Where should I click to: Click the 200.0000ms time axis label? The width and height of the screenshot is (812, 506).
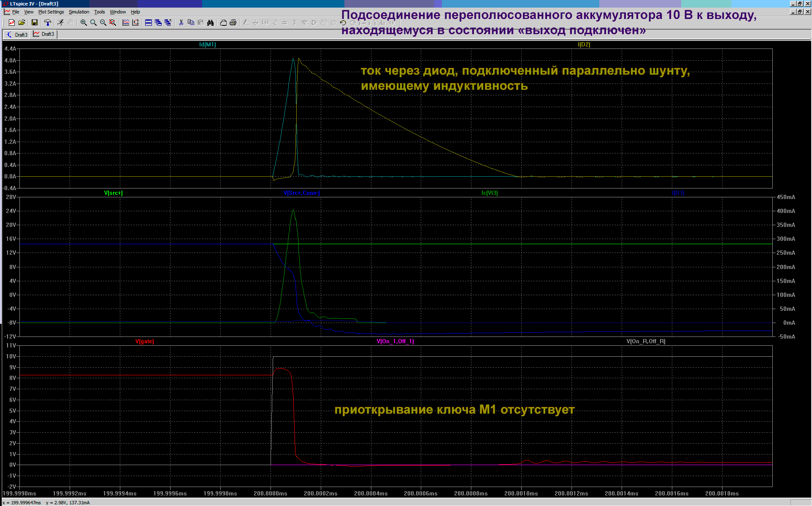coord(271,493)
